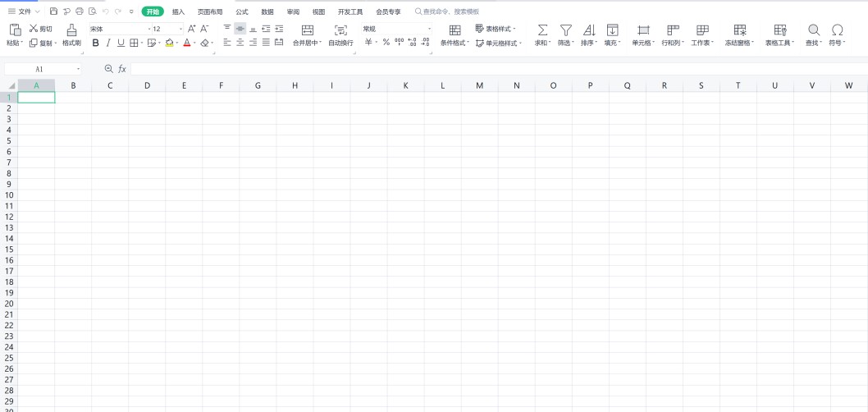This screenshot has width=868, height=412.
Task: Open Print Preview from quick access toolbar
Action: click(93, 11)
